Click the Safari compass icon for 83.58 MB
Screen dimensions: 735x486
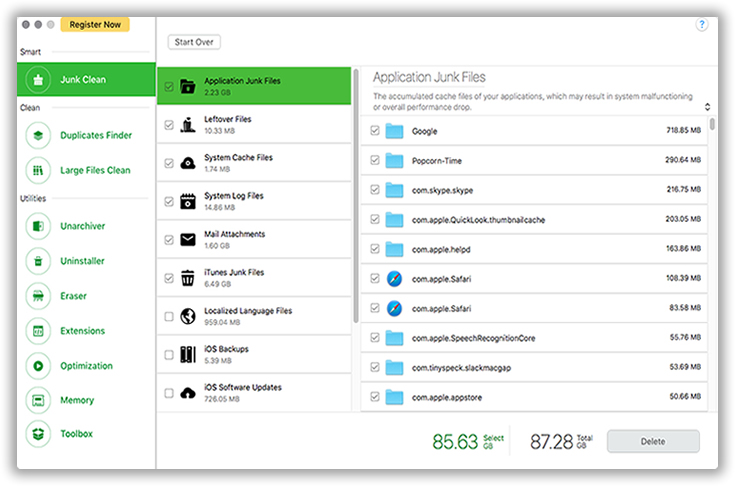(x=394, y=308)
